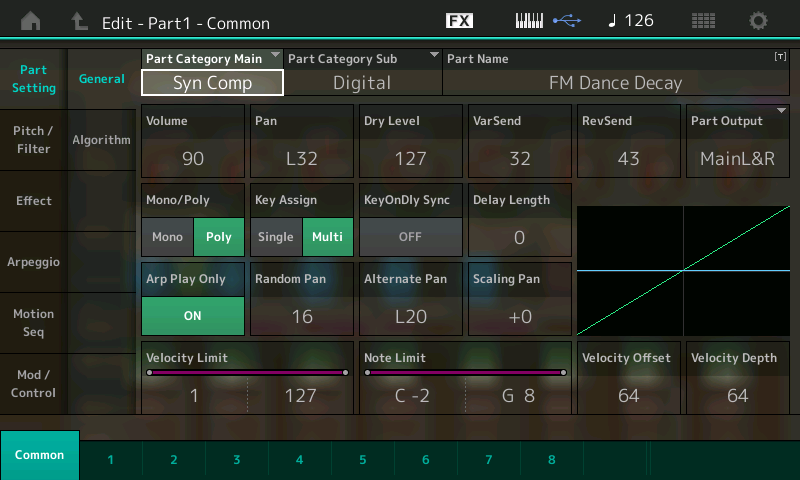Open Part Category Sub dropdown Digital
Image resolution: width=800 pixels, height=480 pixels.
tap(363, 73)
